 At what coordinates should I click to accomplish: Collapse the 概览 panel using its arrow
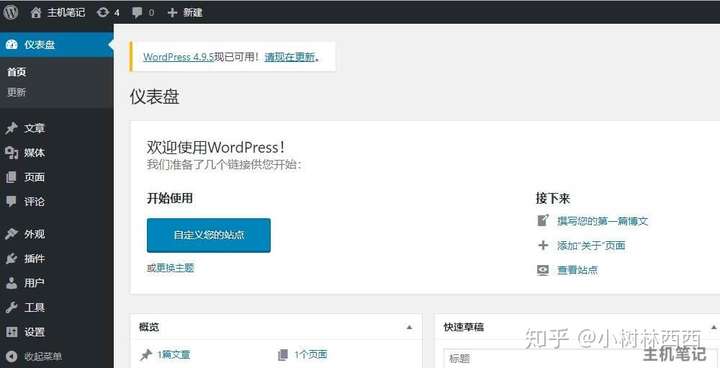[x=409, y=327]
